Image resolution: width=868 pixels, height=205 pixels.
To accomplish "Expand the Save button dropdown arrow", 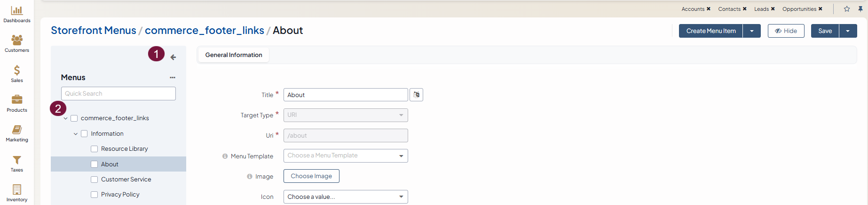I will tap(848, 31).
